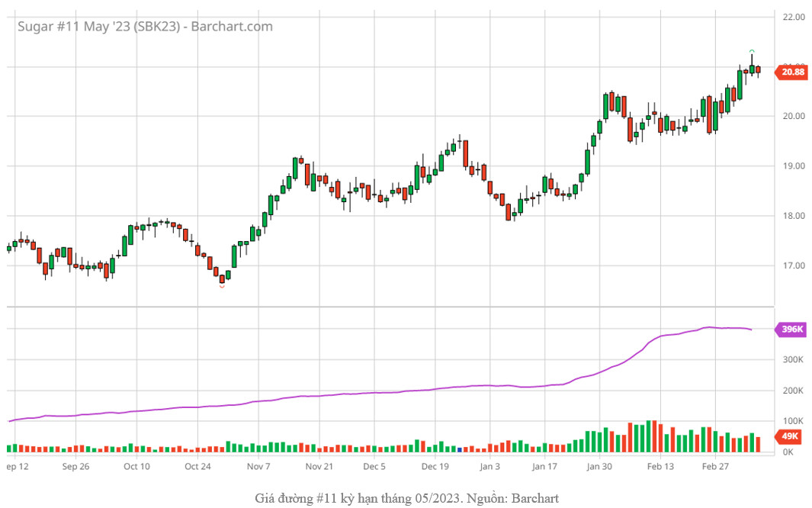Click the 'Feb 27' date label

(715, 467)
